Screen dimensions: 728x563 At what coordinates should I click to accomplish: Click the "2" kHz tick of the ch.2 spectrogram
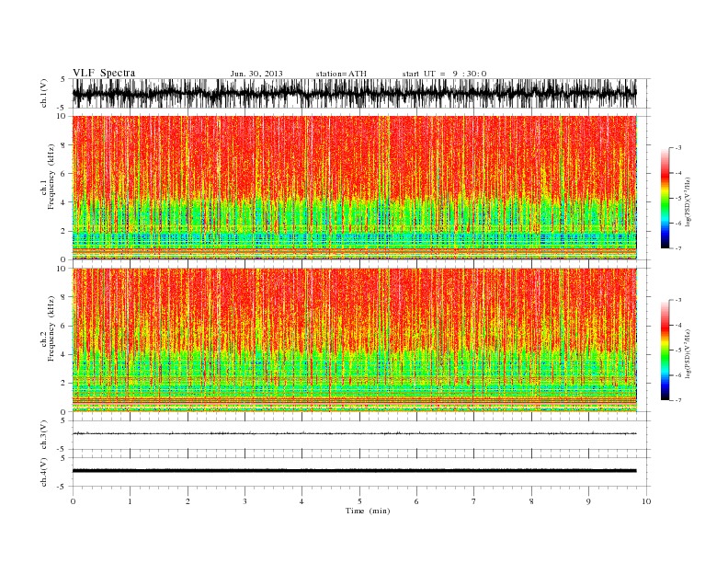pos(63,384)
